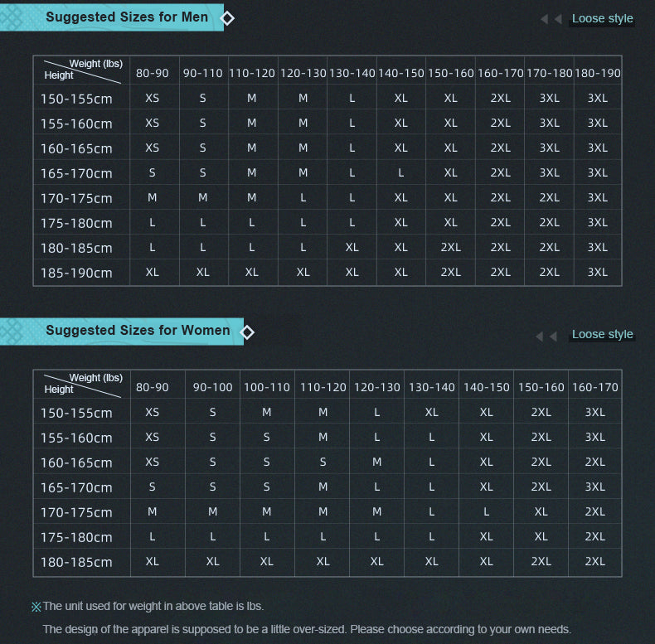Image resolution: width=655 pixels, height=644 pixels.
Task: Select the 180-185cm row label in women's table
Action: [x=76, y=562]
